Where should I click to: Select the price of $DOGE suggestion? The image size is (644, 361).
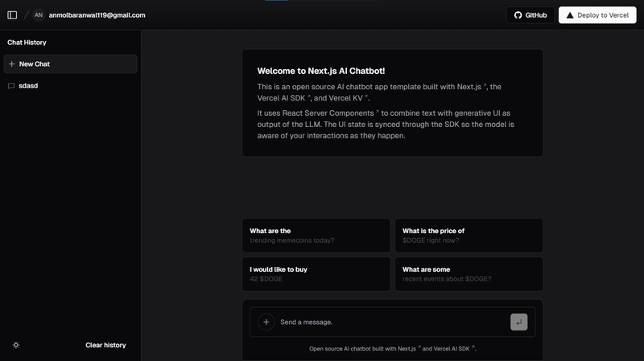pyautogui.click(x=469, y=236)
